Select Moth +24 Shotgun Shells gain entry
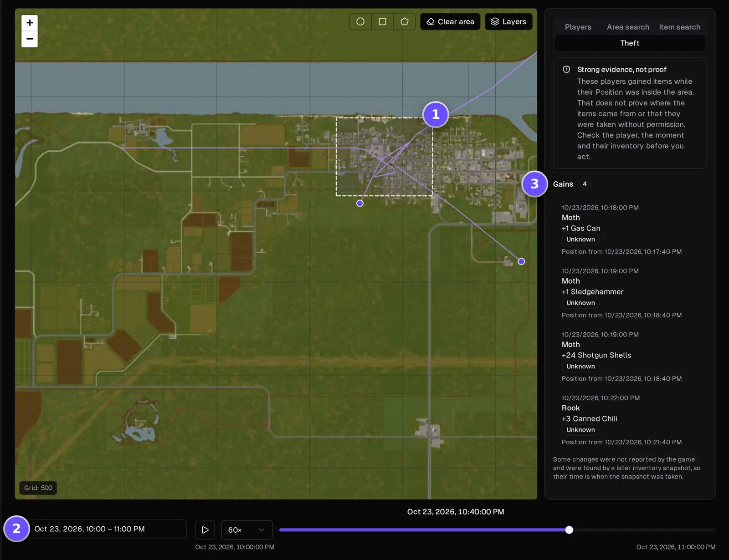 (x=630, y=356)
